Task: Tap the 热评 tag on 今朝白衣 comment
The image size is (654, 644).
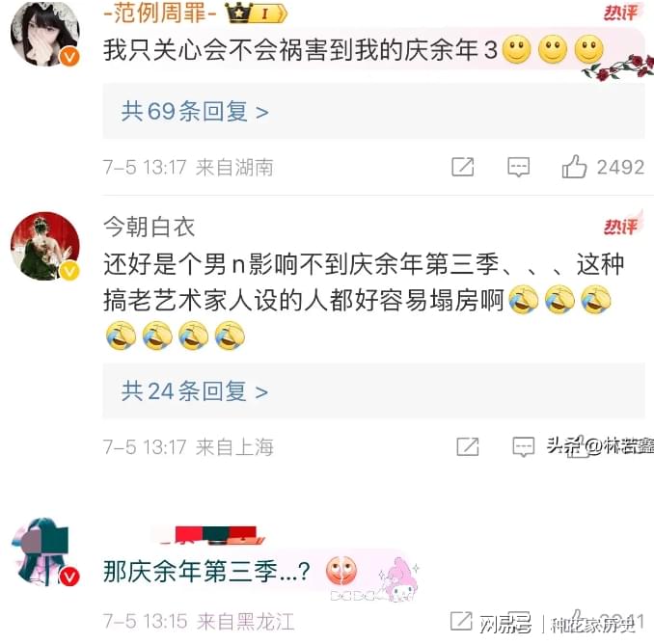Action: coord(621,226)
